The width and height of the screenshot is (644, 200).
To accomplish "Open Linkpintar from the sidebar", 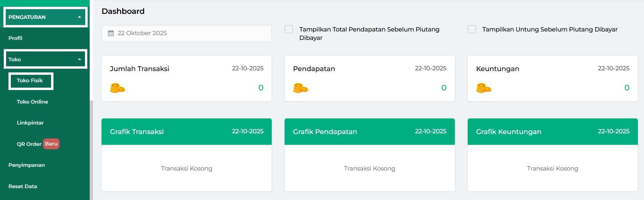I will pos(30,123).
